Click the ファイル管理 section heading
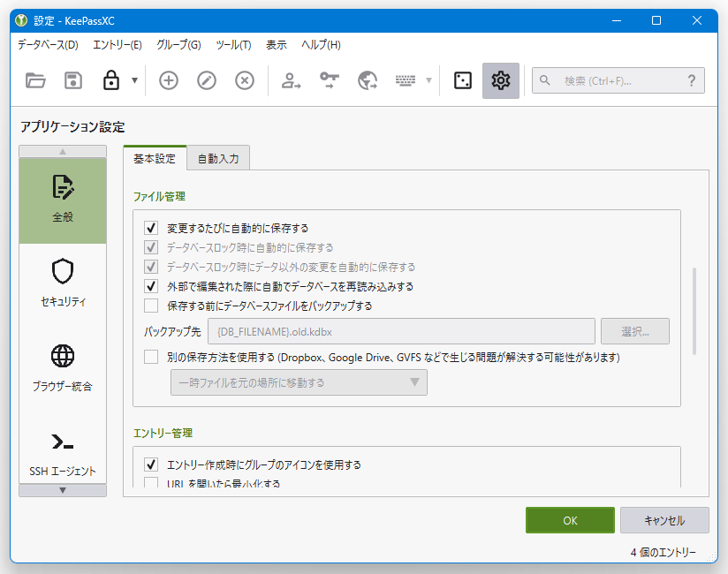 pyautogui.click(x=159, y=196)
